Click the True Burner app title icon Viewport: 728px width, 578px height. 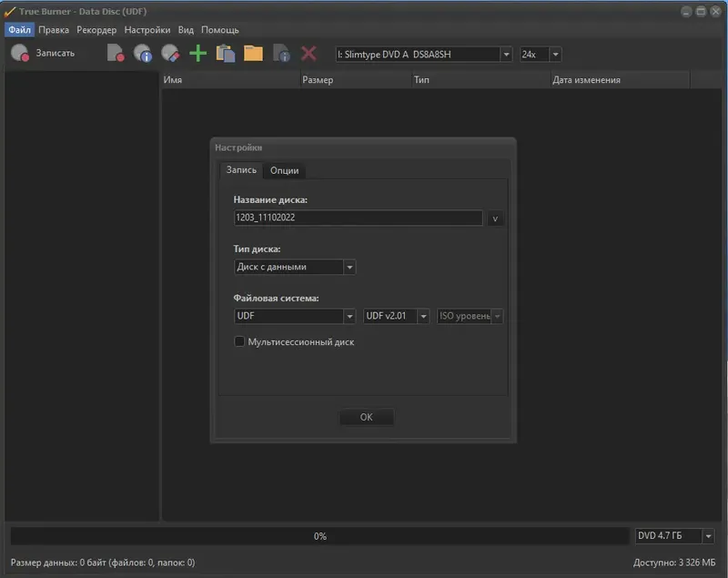[9, 11]
